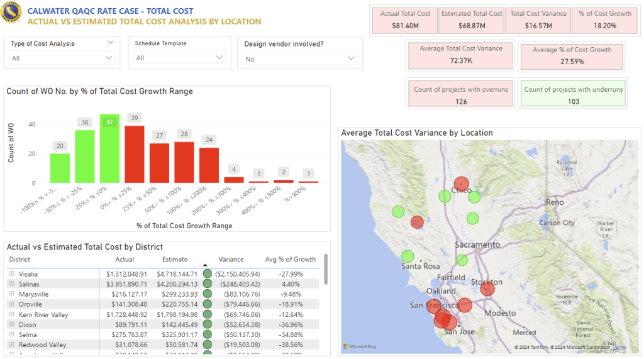Expand the Visalia district row
The width and height of the screenshot is (644, 359).
[x=11, y=274]
